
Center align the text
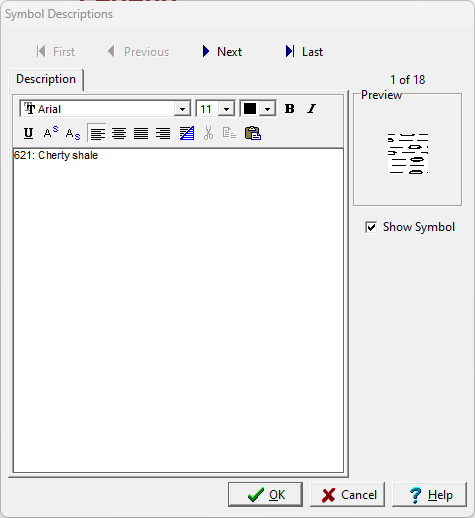pos(119,133)
